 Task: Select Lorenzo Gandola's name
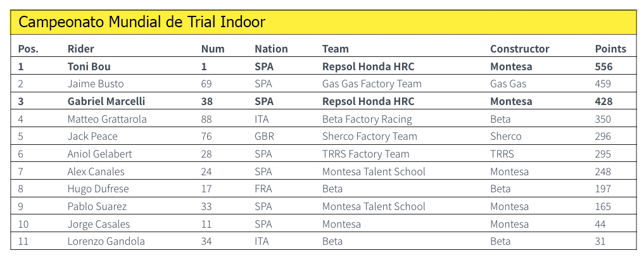106,241
